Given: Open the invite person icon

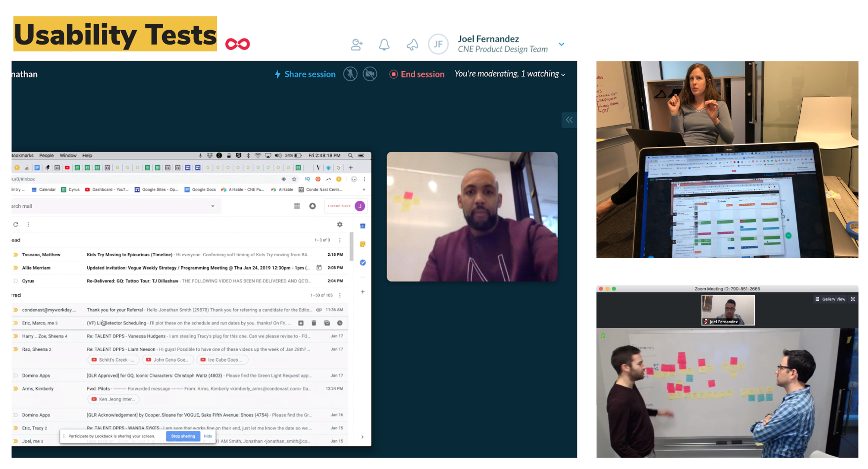Looking at the screenshot, I should click(x=357, y=44).
